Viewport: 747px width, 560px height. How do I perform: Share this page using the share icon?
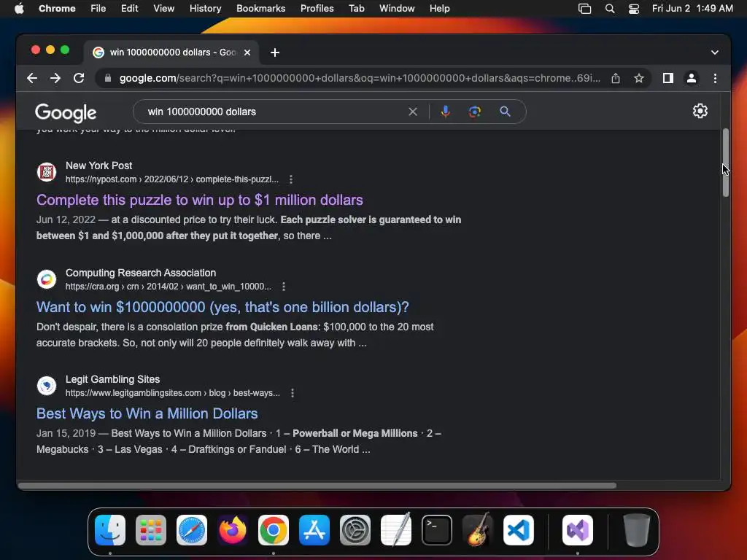pyautogui.click(x=616, y=78)
